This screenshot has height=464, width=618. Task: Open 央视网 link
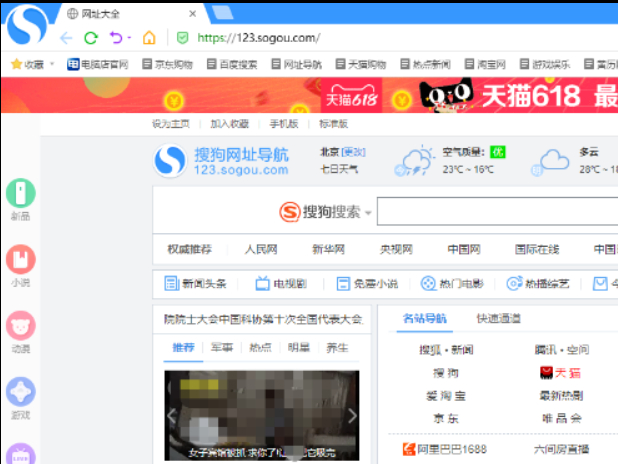coord(396,249)
